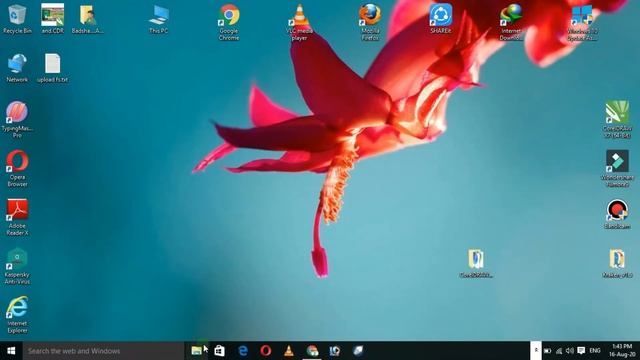
Task: Open Internet Download Manager desktop shortcut
Action: coord(511,22)
